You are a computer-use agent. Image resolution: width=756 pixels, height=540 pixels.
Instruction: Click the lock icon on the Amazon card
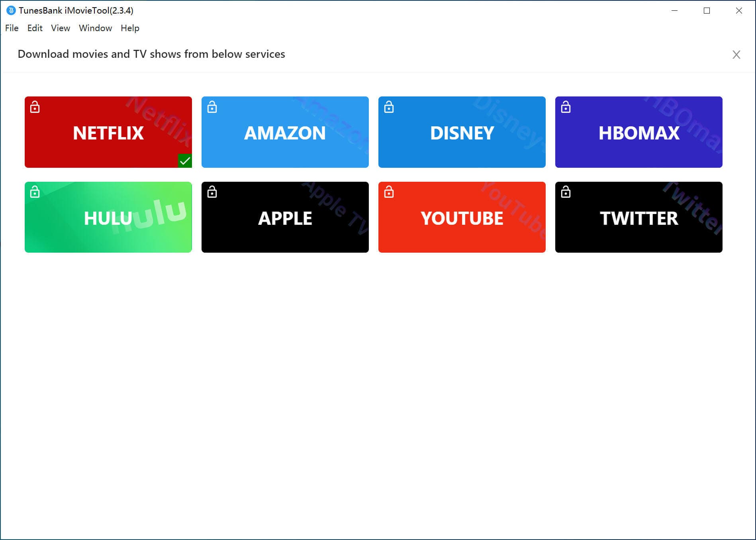pyautogui.click(x=212, y=107)
